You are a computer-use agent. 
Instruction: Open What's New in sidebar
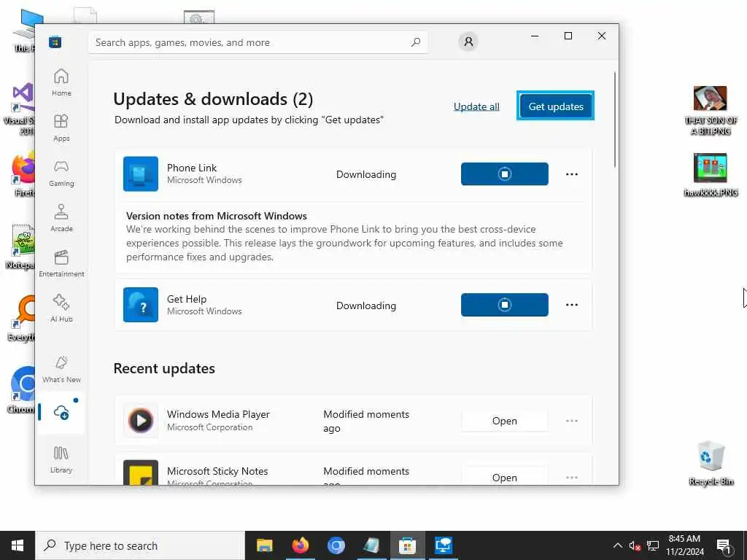(61, 369)
